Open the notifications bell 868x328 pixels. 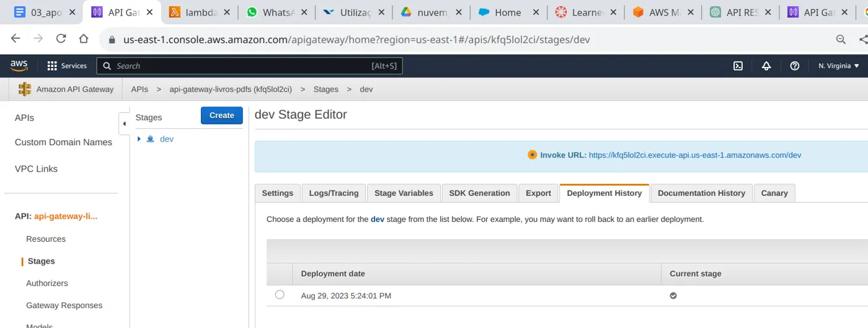click(766, 66)
